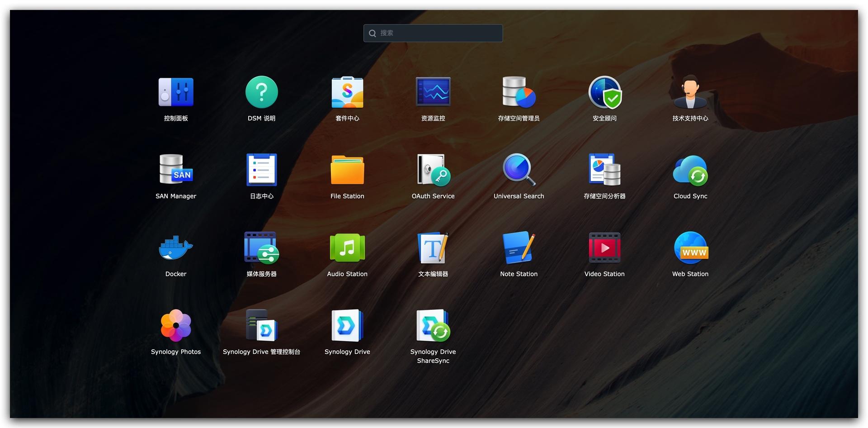The width and height of the screenshot is (868, 428).
Task: Open 技术支持中心 support center icon
Action: pos(690,92)
